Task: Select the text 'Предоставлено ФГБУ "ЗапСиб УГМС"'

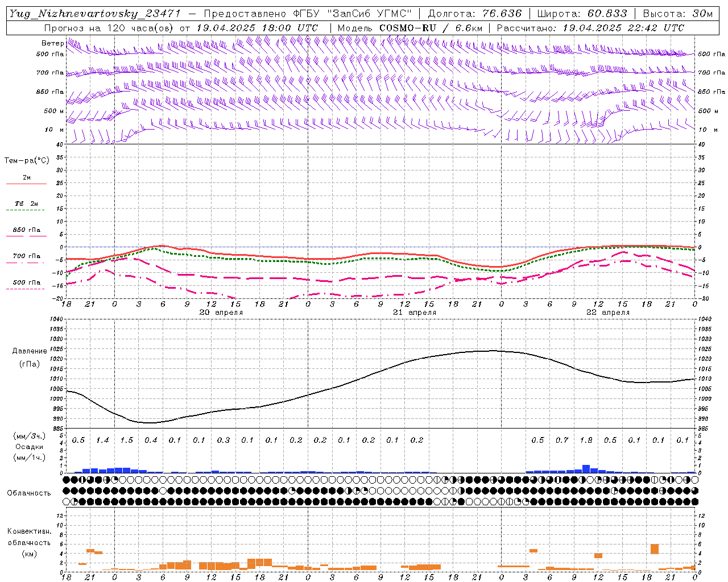Action: (x=308, y=14)
